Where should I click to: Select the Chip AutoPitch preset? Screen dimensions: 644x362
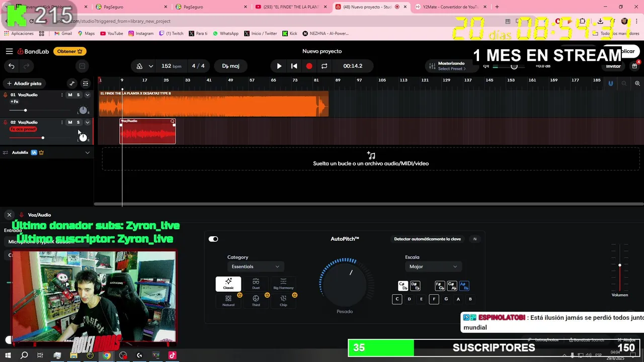(283, 301)
